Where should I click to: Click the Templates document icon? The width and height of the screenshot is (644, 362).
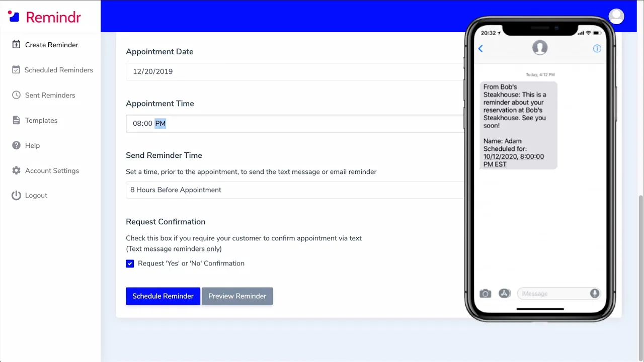[16, 120]
